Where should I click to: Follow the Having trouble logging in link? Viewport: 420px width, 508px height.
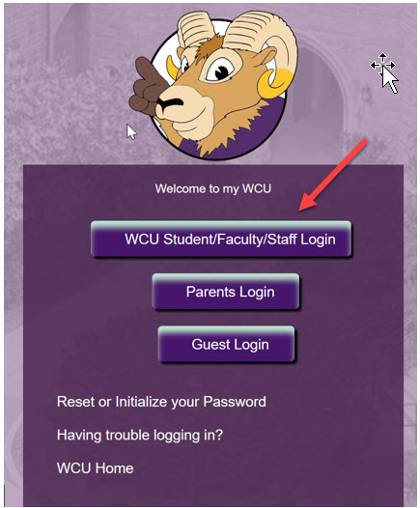pyautogui.click(x=140, y=435)
